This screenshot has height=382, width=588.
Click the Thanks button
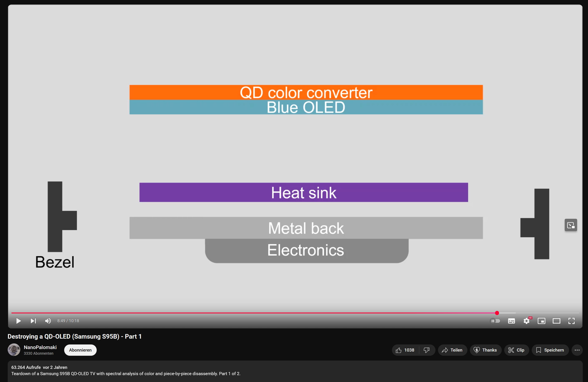485,350
